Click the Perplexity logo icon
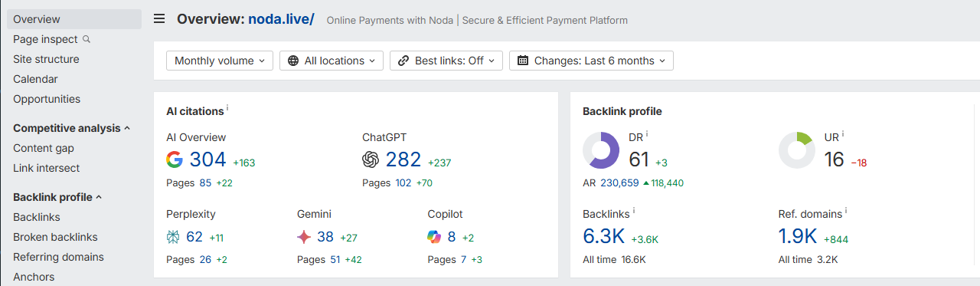980x286 pixels. (173, 237)
